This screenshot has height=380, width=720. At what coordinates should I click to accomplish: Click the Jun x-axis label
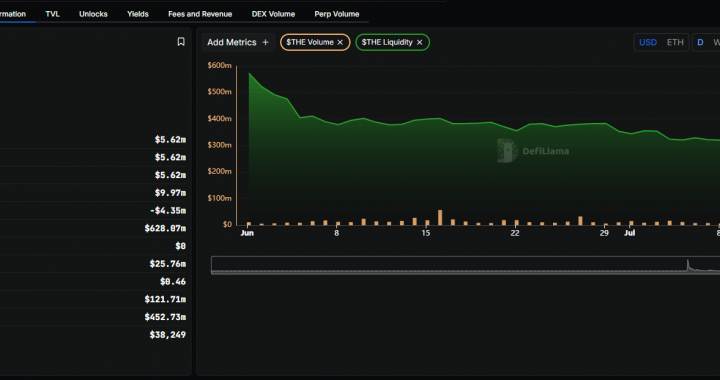click(247, 233)
